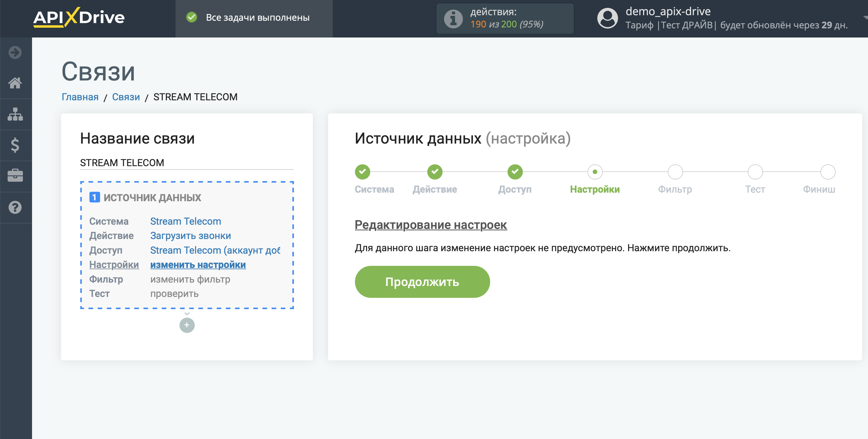Jump to the Тест step circle
Image resolution: width=868 pixels, height=439 pixels.
(x=755, y=172)
